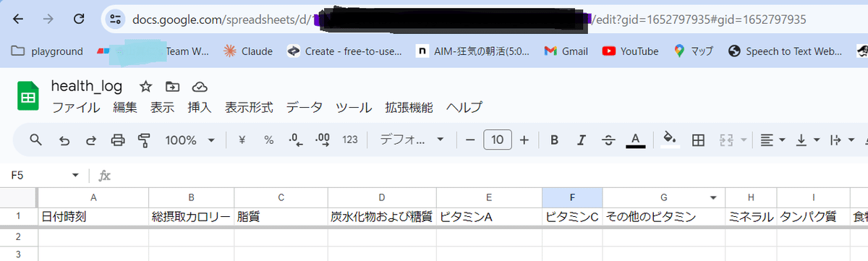Select row 2 header
This screenshot has height=261, width=868.
[x=19, y=236]
